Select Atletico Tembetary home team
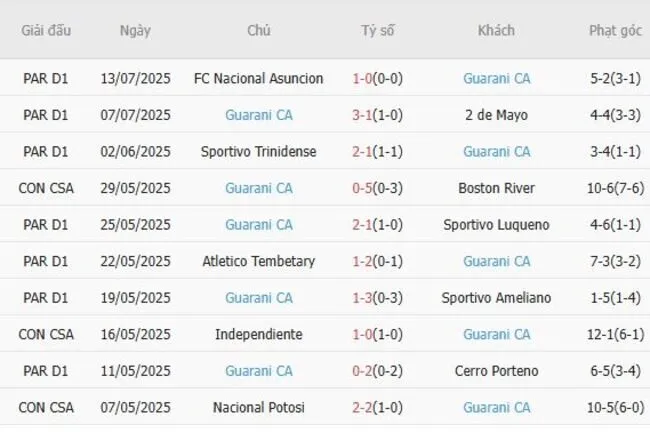Screen dimensions: 650x433 click(259, 261)
